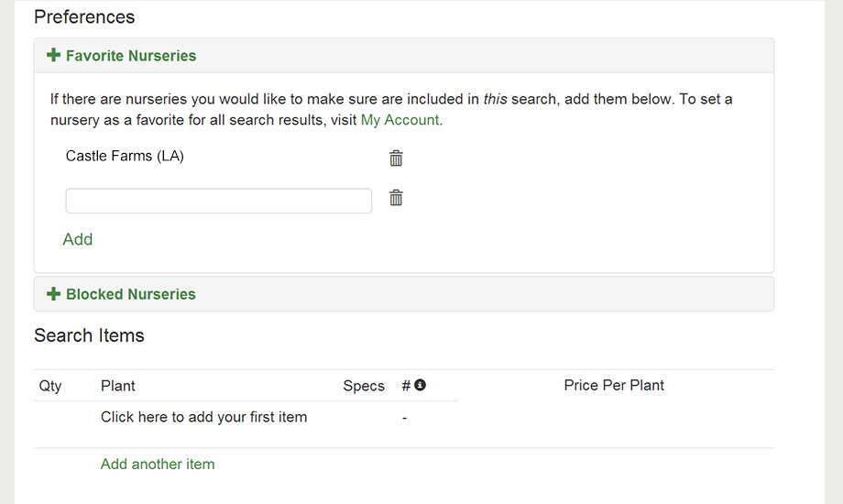Click Add another item link
The width and height of the screenshot is (843, 504).
[158, 464]
